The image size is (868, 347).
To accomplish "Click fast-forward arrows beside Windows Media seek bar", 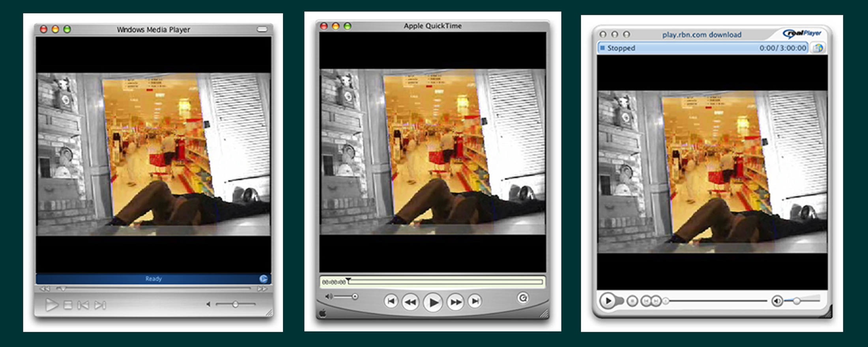I will coord(262,289).
